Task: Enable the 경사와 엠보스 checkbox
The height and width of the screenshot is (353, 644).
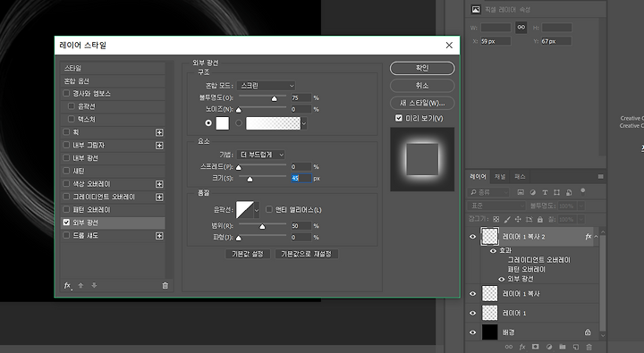Action: [x=66, y=93]
